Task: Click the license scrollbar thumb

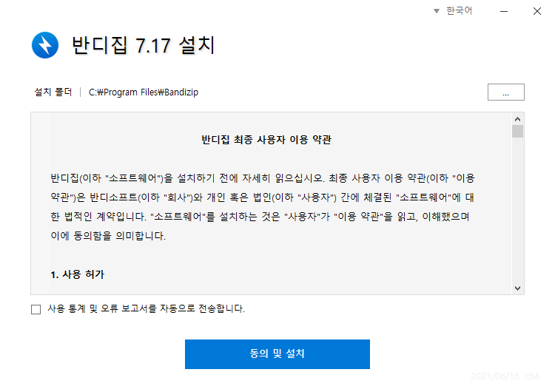Action: point(517,131)
